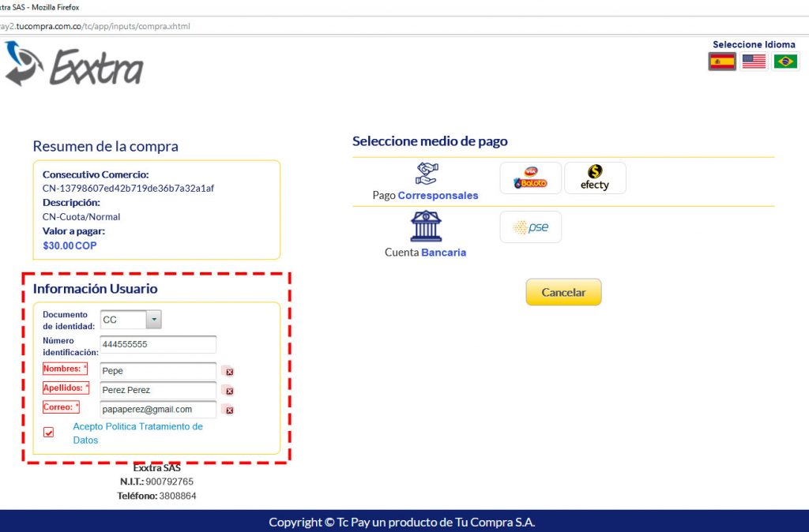809x532 pixels.
Task: Click the Cuenta Bancaria label
Action: point(425,252)
